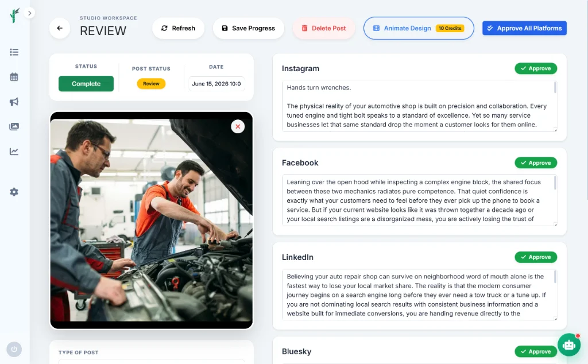Click the 10 Credits badge
Image resolution: width=588 pixels, height=364 pixels.
point(450,28)
